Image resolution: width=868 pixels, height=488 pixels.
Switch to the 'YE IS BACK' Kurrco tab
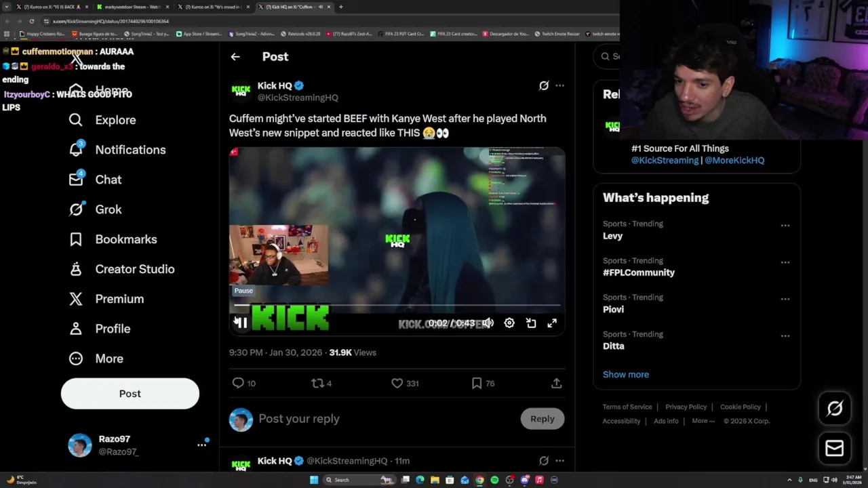pyautogui.click(x=52, y=7)
